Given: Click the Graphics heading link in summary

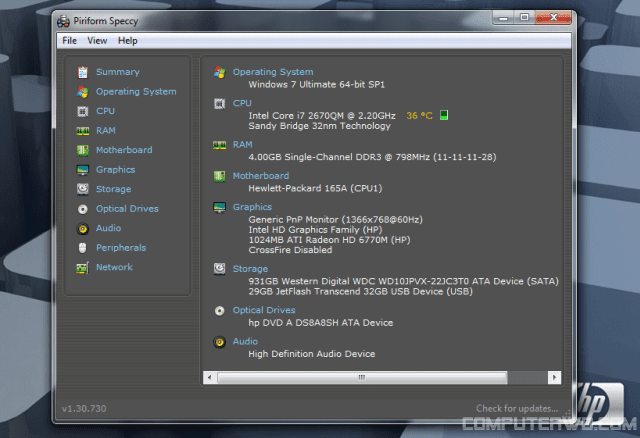Looking at the screenshot, I should pos(252,207).
